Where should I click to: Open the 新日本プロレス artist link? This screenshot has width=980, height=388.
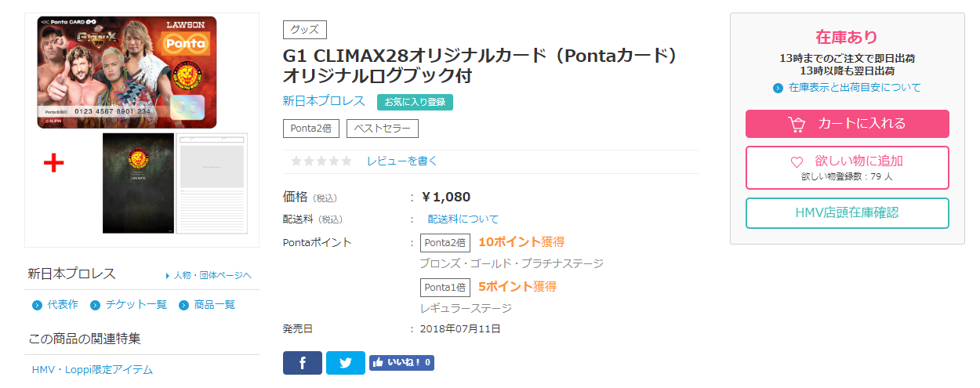click(x=324, y=101)
